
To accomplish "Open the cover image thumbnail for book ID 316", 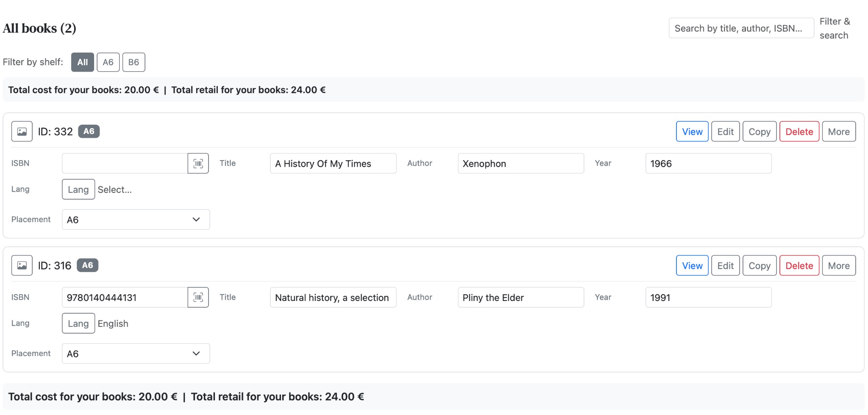I will [21, 265].
